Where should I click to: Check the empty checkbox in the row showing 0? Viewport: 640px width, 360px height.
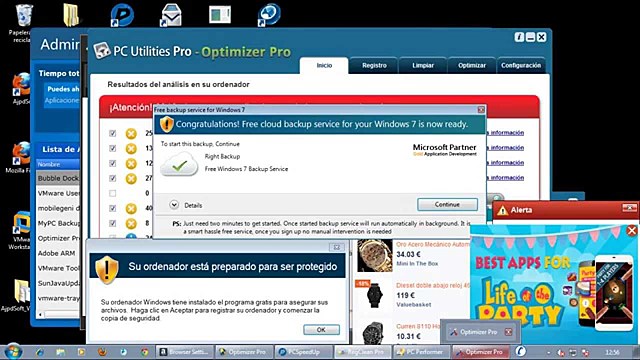coord(113,193)
